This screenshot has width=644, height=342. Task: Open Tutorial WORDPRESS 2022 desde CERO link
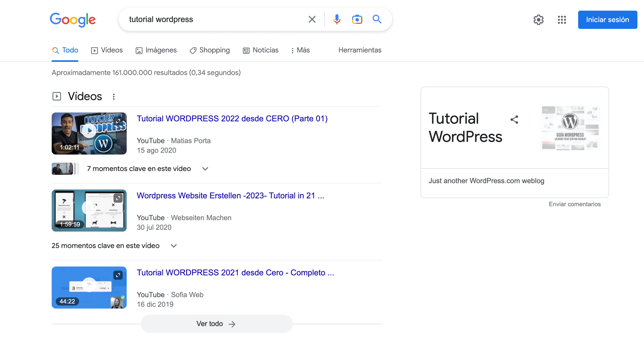[232, 119]
